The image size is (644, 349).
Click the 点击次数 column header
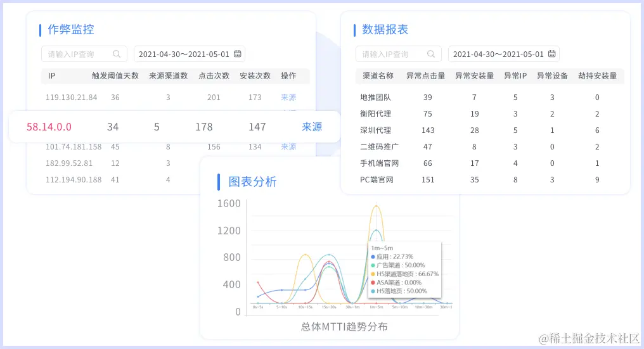coord(214,75)
